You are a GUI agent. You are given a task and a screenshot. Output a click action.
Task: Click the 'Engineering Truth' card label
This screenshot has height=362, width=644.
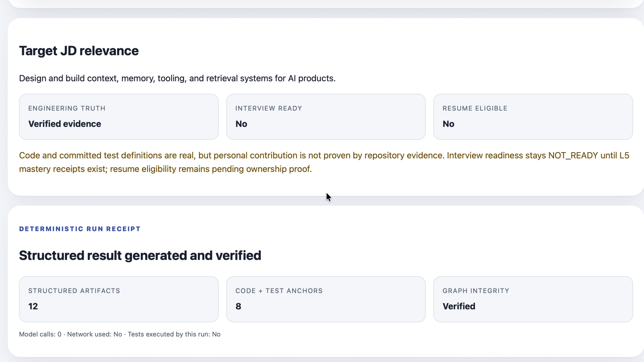67,108
